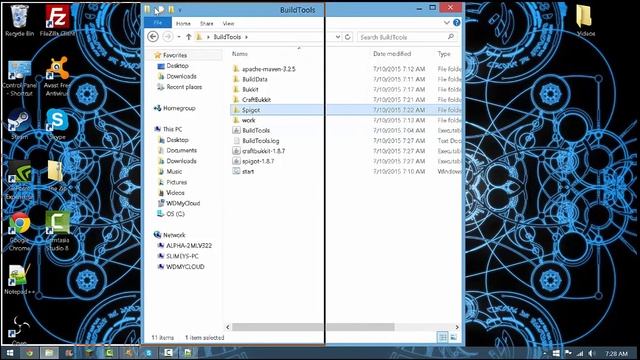640x360 pixels.
Task: Click BuildTools breadcrumb in address bar
Action: [x=227, y=37]
